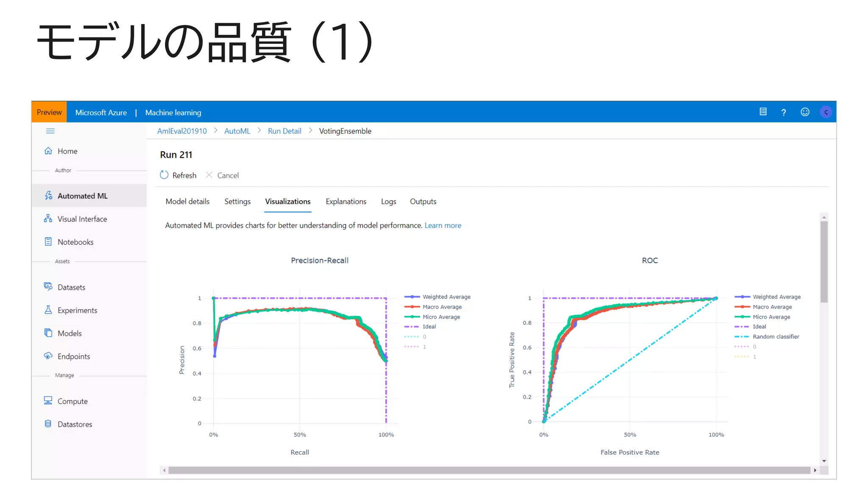The height and width of the screenshot is (488, 868).
Task: Switch to the Model details tab
Action: (x=187, y=202)
